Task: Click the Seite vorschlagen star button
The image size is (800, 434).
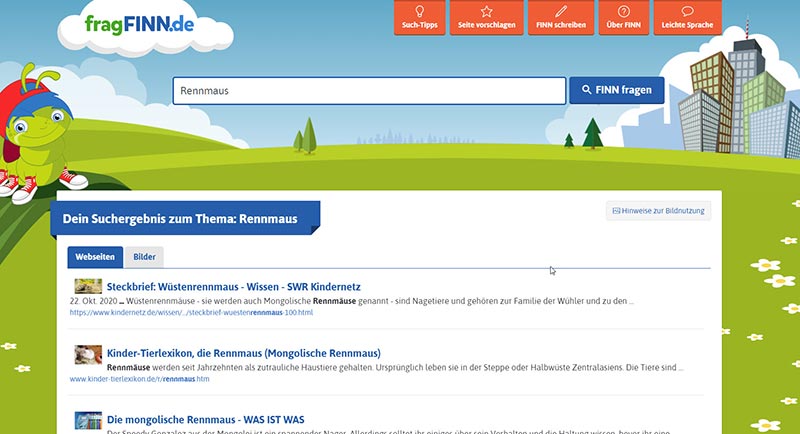Action: pyautogui.click(x=486, y=17)
